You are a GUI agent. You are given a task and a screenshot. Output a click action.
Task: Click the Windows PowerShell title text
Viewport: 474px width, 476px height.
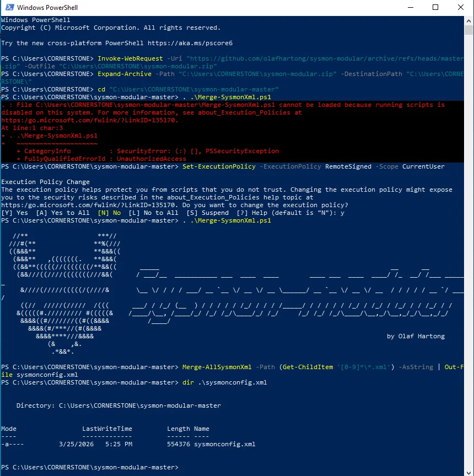[x=47, y=8]
